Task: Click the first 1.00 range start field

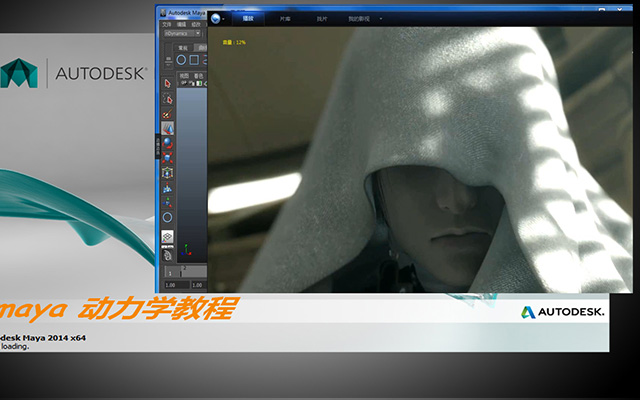Action: pyautogui.click(x=177, y=285)
